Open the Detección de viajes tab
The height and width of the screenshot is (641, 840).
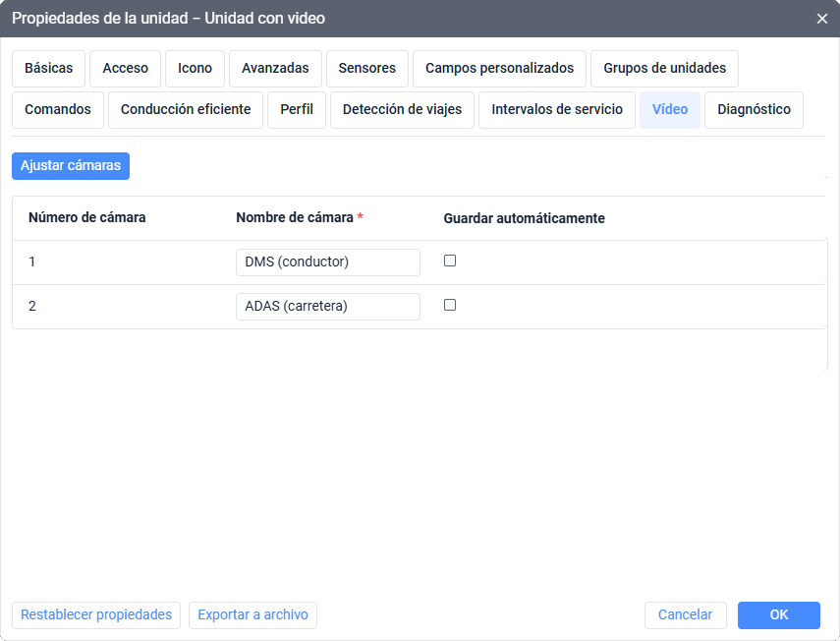coord(403,110)
